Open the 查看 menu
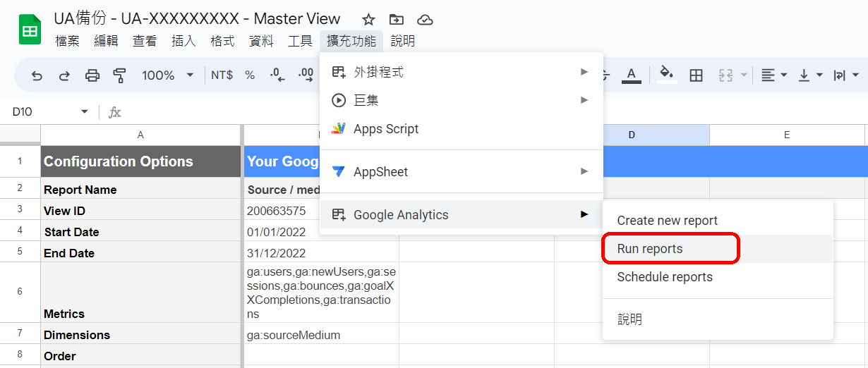Viewport: 868px width, 368px height. click(145, 42)
